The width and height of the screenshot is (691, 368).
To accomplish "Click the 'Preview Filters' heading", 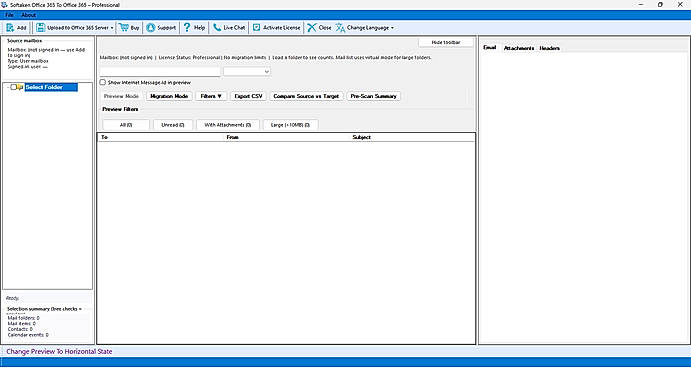I will 120,109.
